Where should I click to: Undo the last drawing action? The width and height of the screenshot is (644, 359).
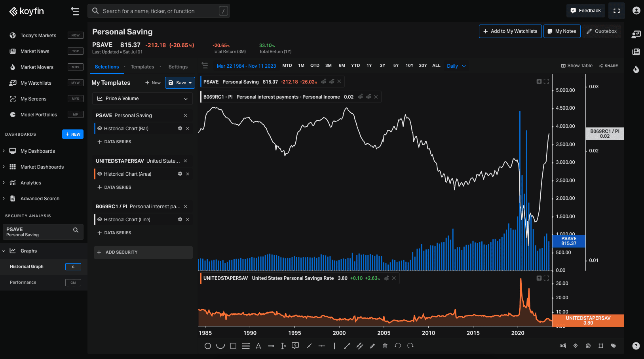pos(398,346)
